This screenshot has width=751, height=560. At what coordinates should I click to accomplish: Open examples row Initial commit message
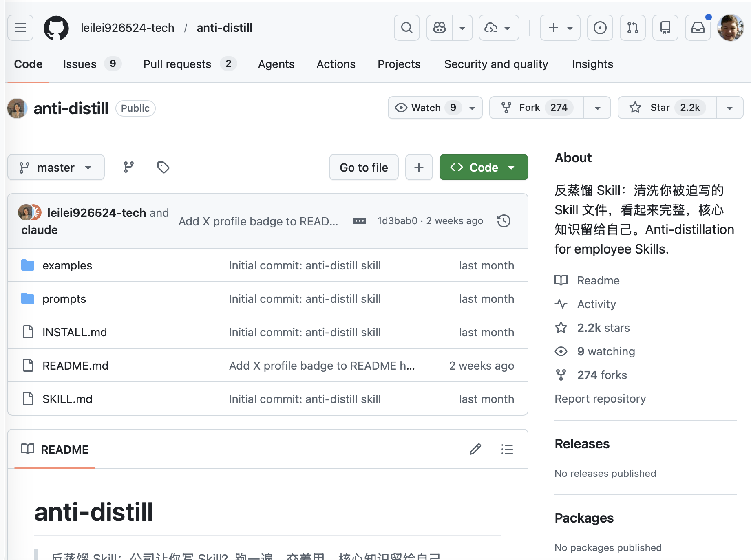click(x=305, y=265)
